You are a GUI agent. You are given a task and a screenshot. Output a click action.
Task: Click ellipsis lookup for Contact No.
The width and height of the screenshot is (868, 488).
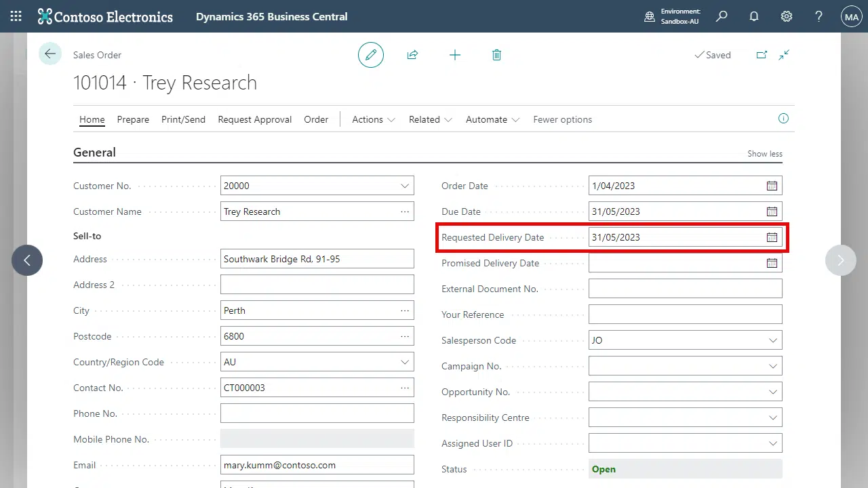[x=405, y=388]
